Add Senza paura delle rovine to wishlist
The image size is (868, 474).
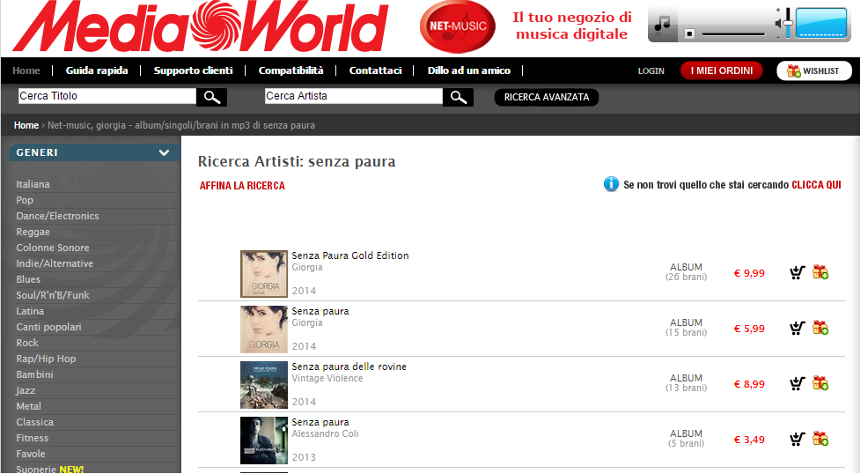820,383
